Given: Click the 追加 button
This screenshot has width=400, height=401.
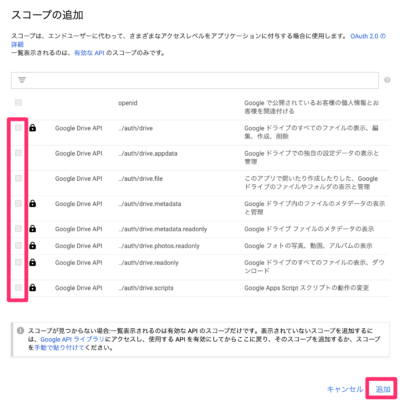Looking at the screenshot, I should 383,389.
